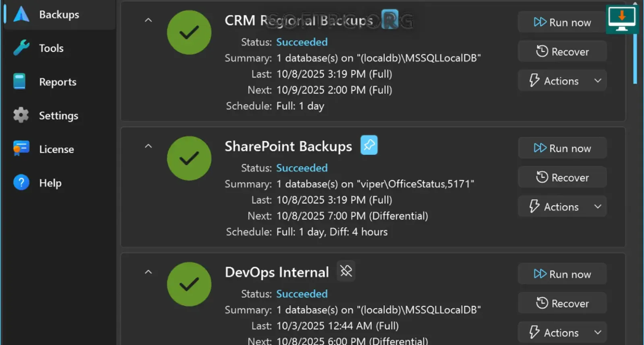Run the SharePoint Backups job now

click(562, 148)
